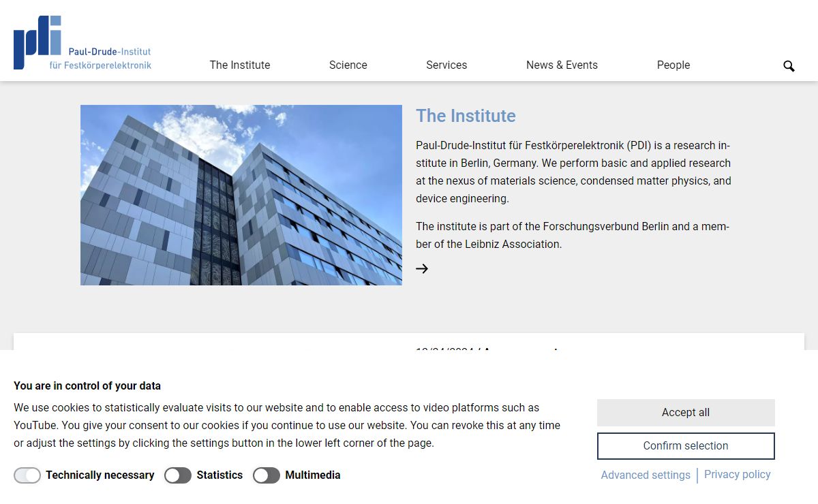Toggle the Technically necessary switch
Screen dimensions: 818x504
coord(27,475)
